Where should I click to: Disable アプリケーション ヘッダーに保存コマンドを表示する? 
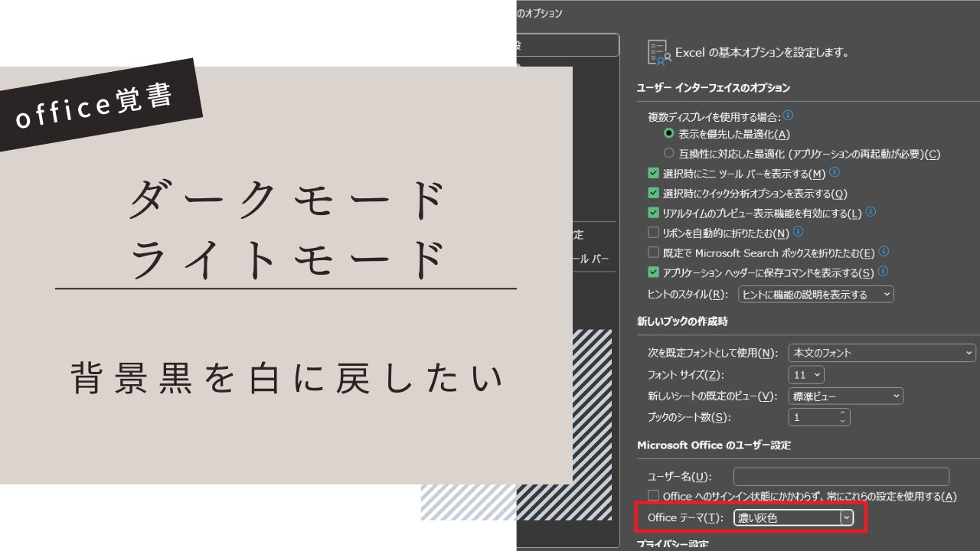[x=654, y=272]
